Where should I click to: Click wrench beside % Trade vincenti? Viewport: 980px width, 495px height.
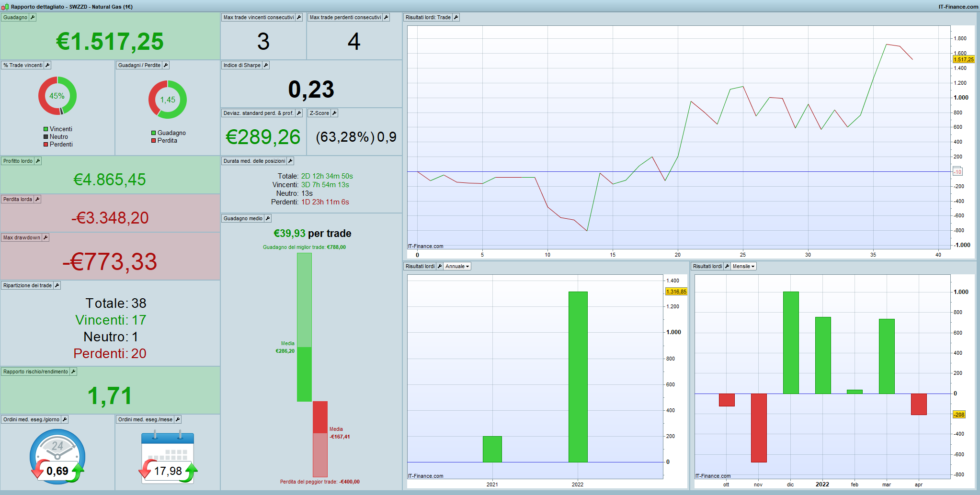tap(47, 65)
